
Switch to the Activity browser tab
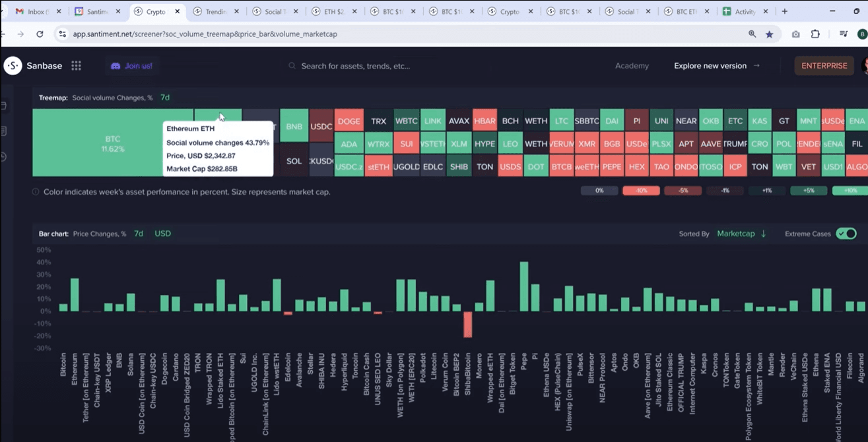745,11
